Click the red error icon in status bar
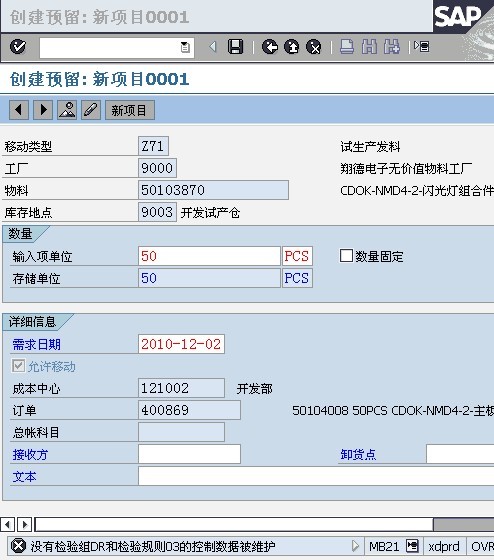 tap(18, 546)
